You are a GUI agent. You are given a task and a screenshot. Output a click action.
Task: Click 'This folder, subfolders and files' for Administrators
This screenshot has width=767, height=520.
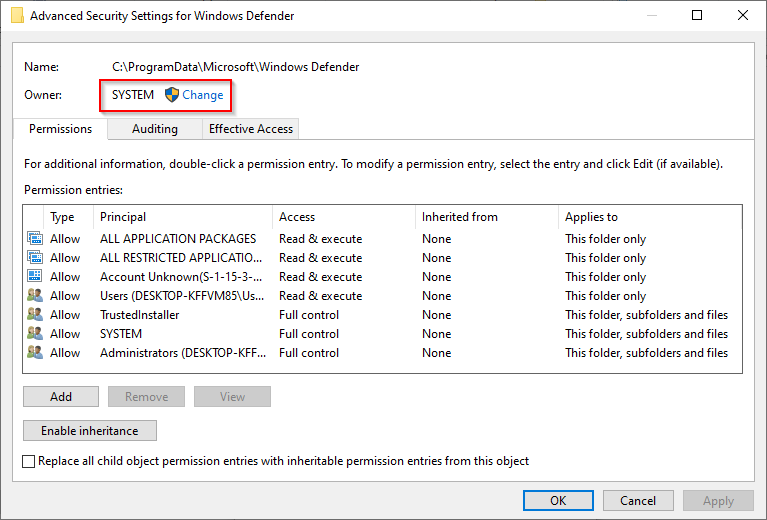click(x=647, y=353)
